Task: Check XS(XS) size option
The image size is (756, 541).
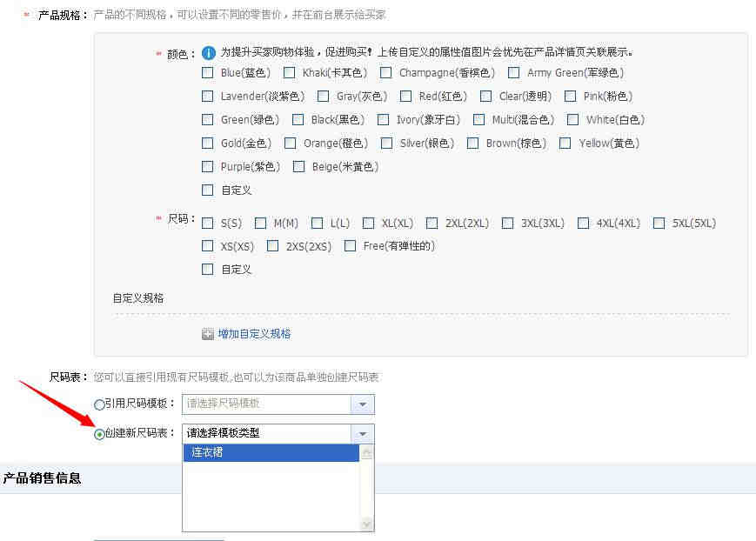Action: (207, 246)
